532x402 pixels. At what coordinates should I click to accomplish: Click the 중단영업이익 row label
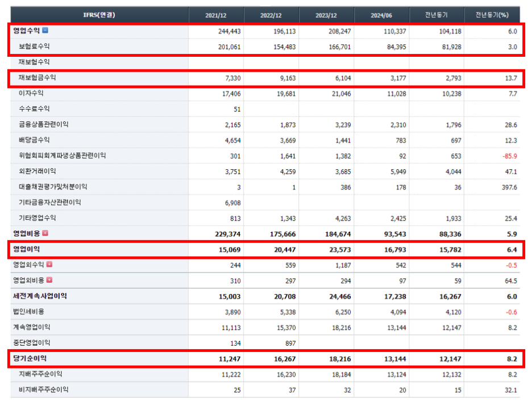click(x=32, y=342)
